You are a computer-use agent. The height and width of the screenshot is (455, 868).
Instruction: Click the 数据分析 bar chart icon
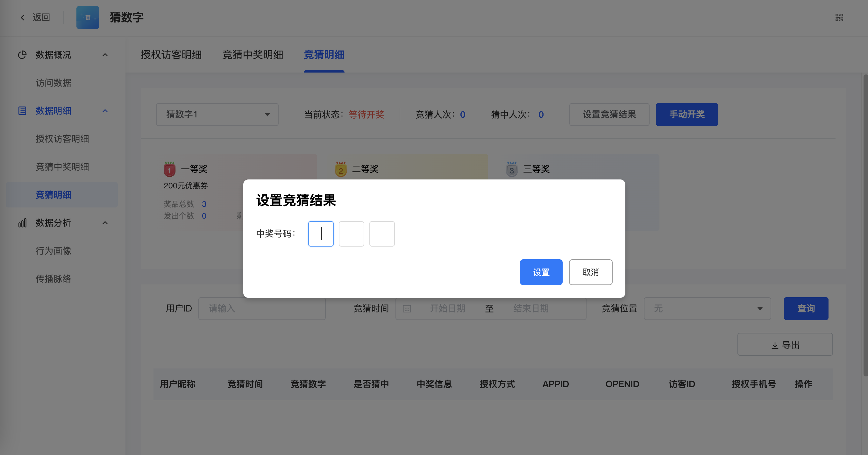[22, 223]
